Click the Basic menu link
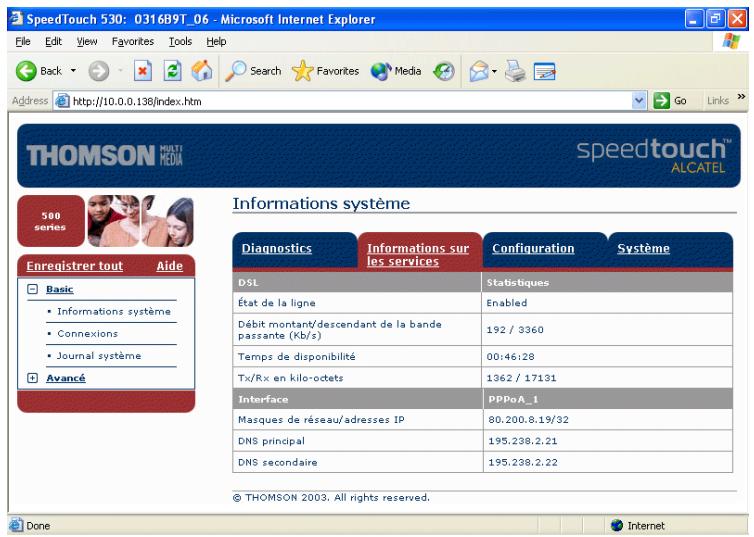 click(60, 289)
